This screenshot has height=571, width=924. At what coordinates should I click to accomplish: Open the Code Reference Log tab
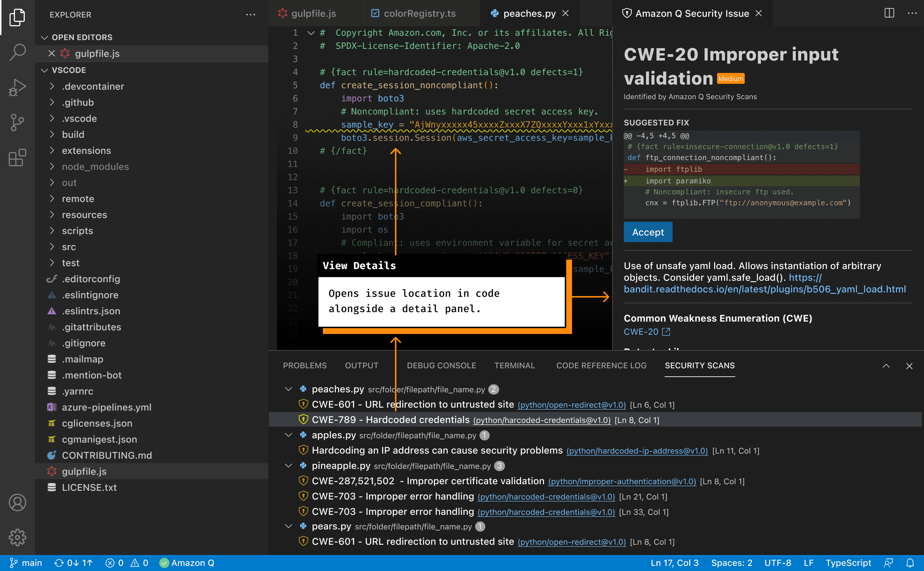click(x=602, y=366)
